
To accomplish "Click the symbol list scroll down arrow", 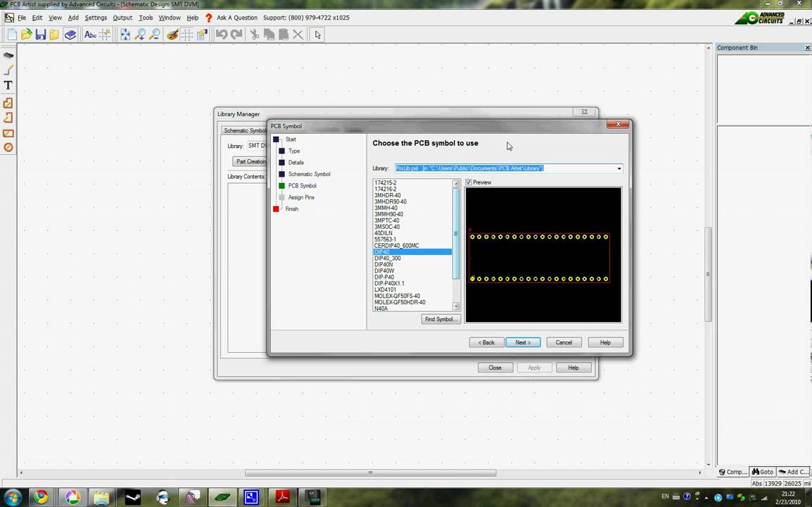I will [x=456, y=306].
